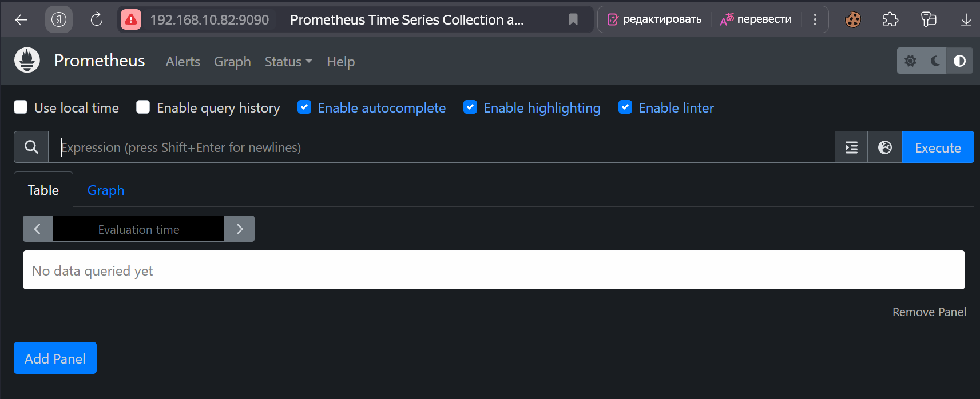Switch to light theme sun icon
The width and height of the screenshot is (980, 399).
pos(910,61)
